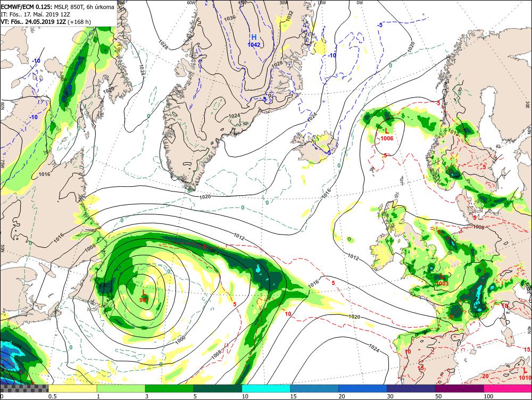Click the dark green 5–10 legend swatch

click(218, 388)
